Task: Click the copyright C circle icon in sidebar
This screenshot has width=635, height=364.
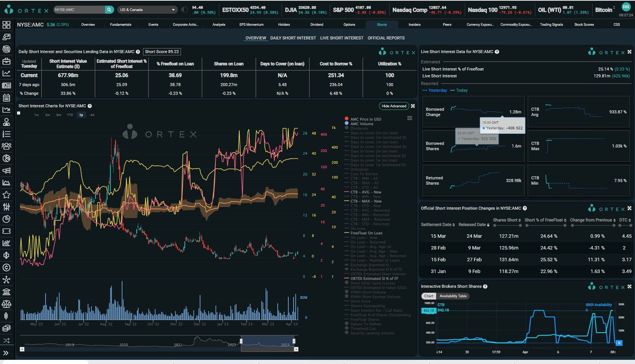Action: [x=6, y=267]
